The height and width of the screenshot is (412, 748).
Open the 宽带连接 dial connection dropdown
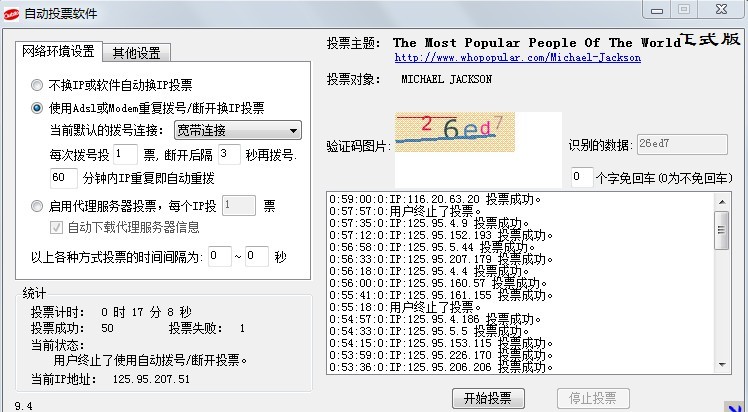[237, 130]
